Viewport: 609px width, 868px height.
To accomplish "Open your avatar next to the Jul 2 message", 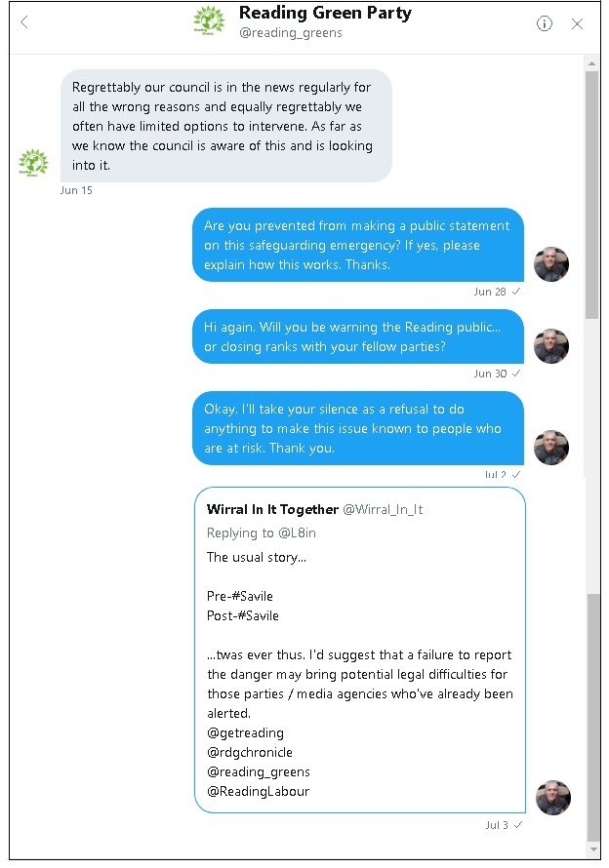I will [x=552, y=447].
